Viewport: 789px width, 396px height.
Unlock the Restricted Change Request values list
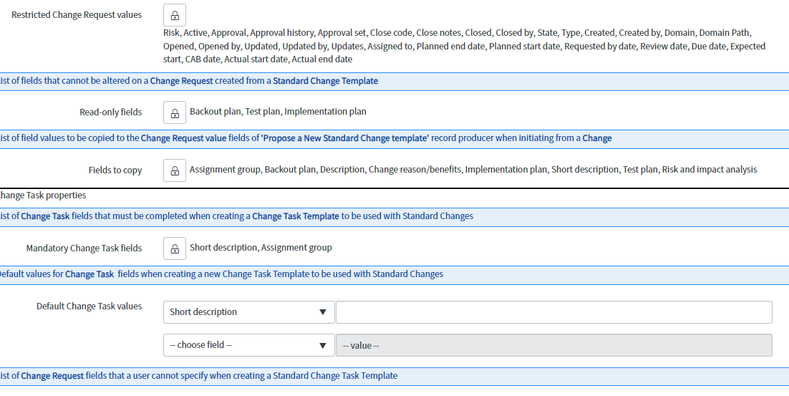coord(175,15)
